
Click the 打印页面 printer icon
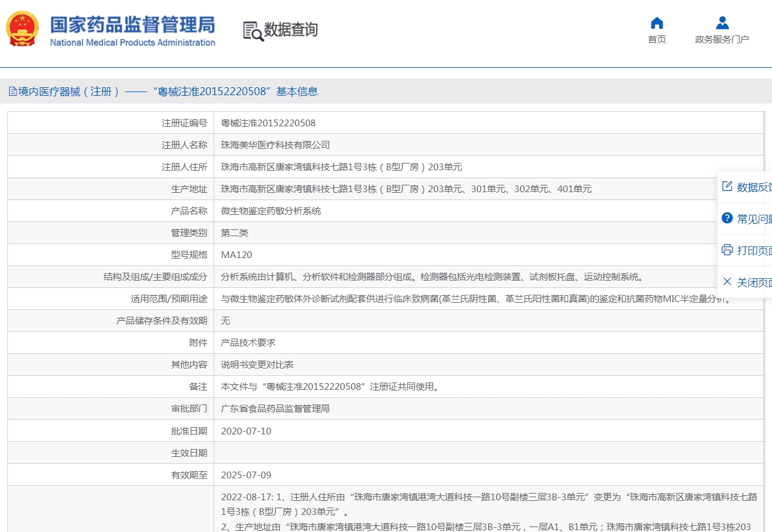coord(727,250)
